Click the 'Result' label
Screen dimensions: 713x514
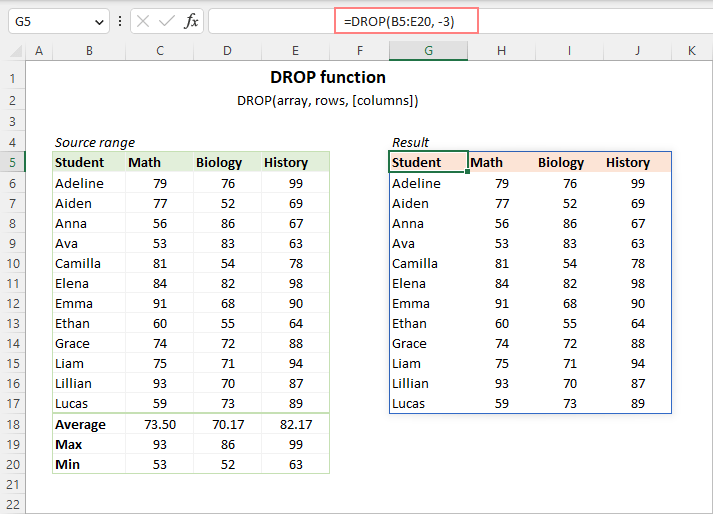410,142
